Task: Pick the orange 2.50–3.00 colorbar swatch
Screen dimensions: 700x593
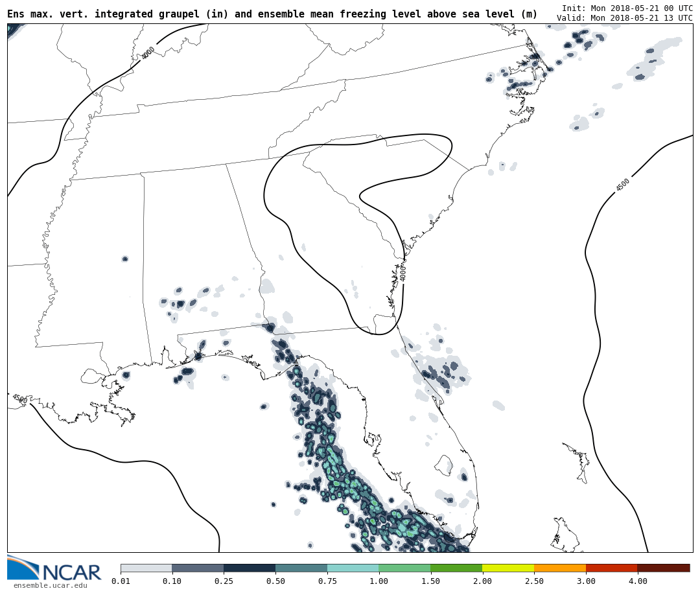Action: point(560,568)
